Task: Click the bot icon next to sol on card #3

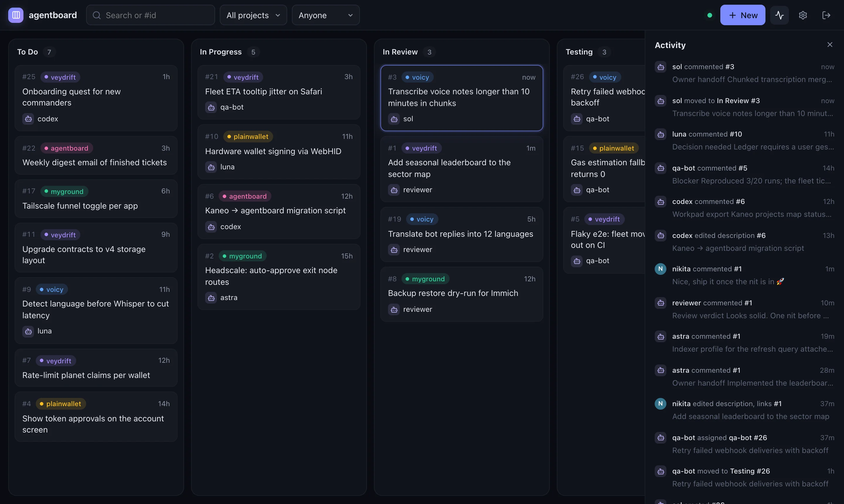Action: click(x=394, y=119)
